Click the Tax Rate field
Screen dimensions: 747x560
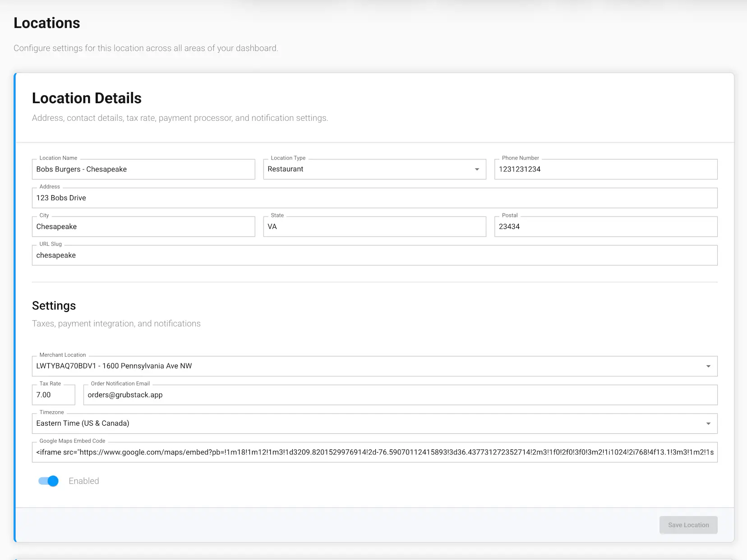coord(53,395)
